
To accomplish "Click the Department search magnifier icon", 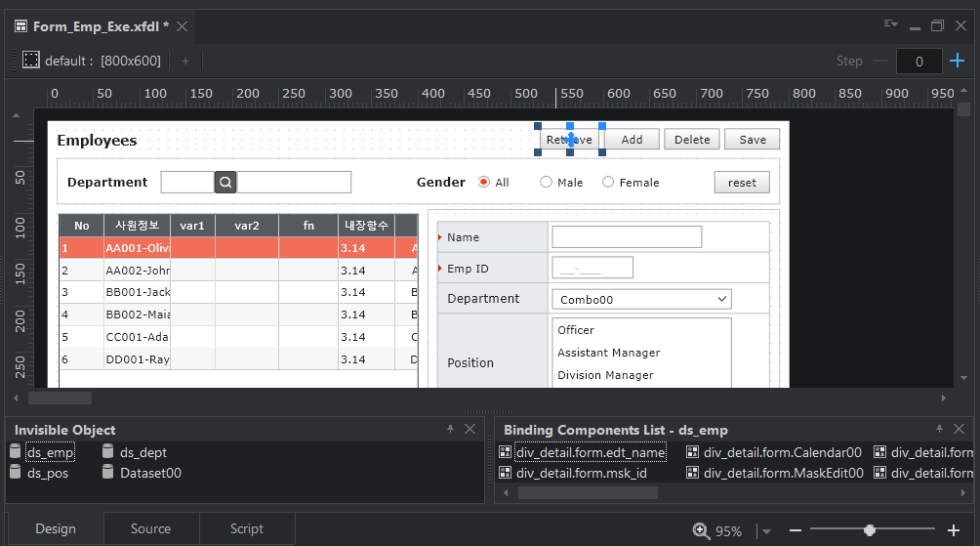I will [x=225, y=183].
